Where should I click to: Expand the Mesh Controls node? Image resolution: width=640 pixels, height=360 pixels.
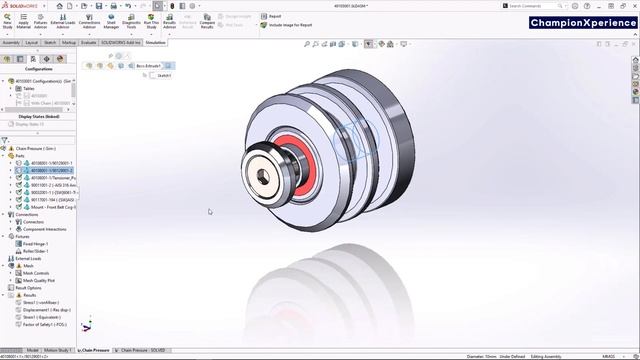[11, 273]
